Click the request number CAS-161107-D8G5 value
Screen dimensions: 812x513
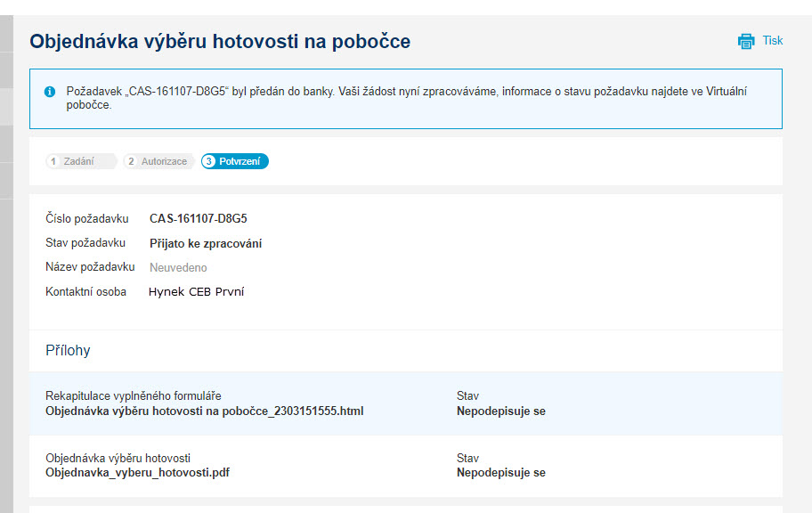199,219
